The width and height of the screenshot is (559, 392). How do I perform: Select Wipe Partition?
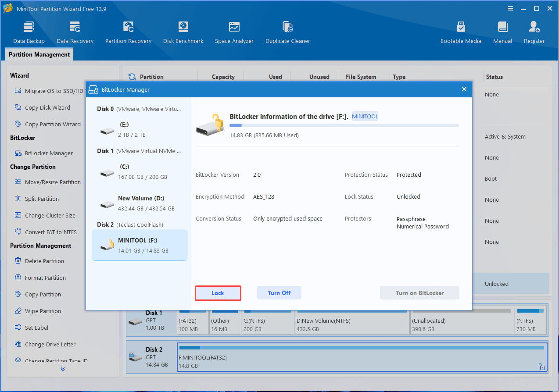click(38, 311)
